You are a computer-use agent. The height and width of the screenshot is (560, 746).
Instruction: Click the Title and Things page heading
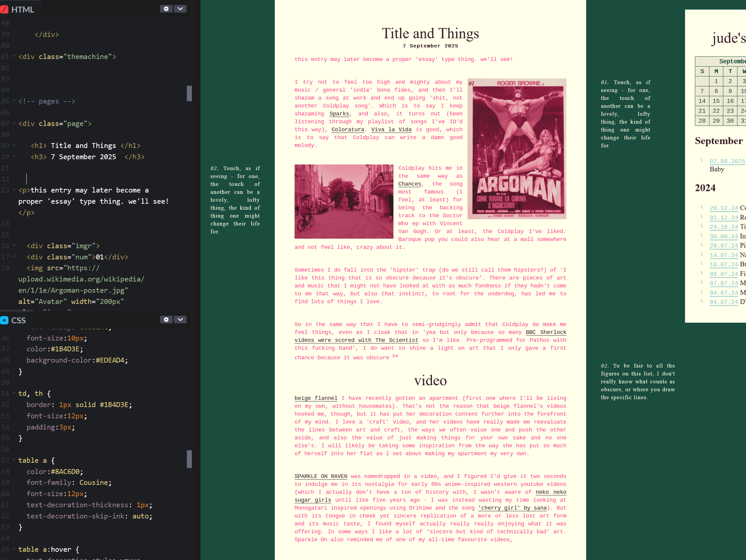pos(430,33)
